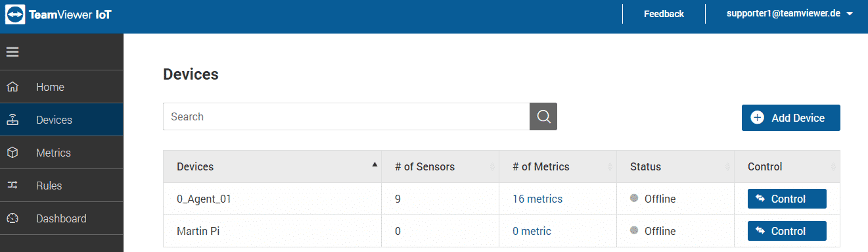Sort by the Devices column header

click(273, 166)
